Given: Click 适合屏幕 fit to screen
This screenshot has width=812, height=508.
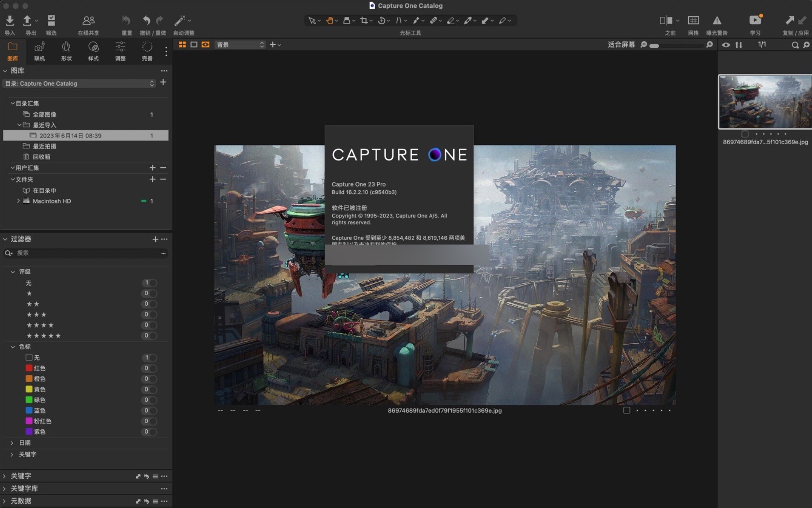Looking at the screenshot, I should (x=621, y=44).
